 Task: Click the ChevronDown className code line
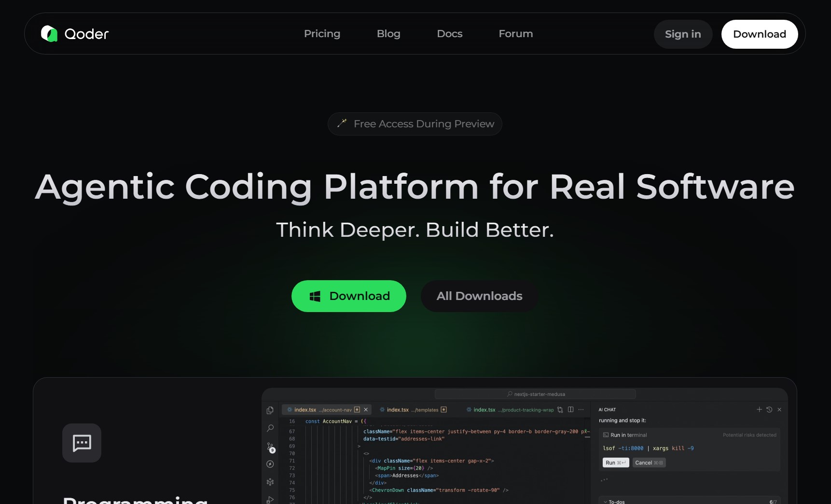click(x=439, y=490)
